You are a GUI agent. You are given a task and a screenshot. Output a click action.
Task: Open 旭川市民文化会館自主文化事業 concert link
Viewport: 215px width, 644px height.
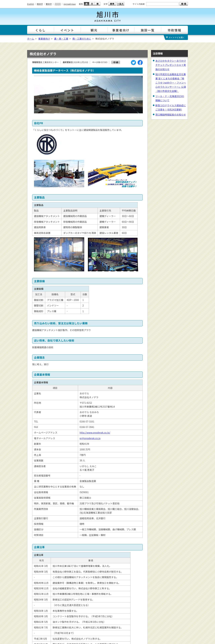[171, 83]
